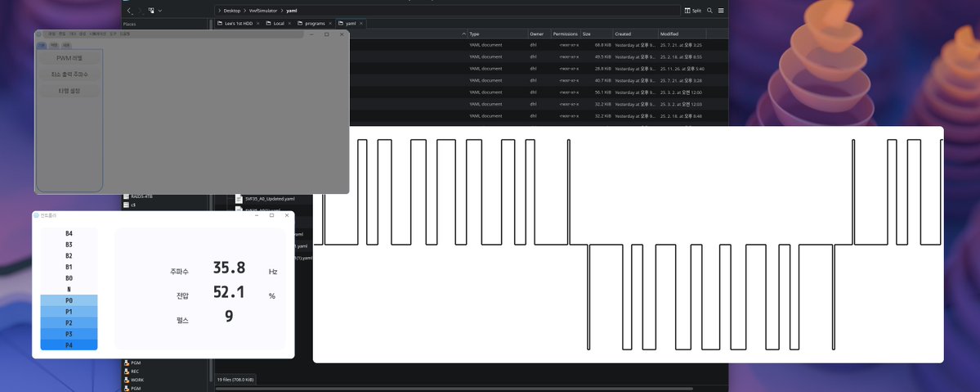Image resolution: width=980 pixels, height=392 pixels.
Task: Click the controller window app icon
Action: point(36,215)
